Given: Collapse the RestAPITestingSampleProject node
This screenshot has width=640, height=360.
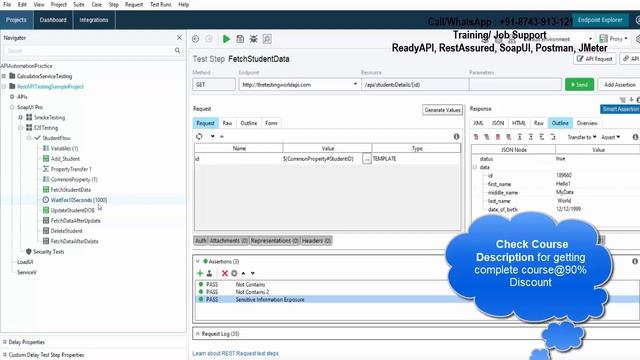Looking at the screenshot, I should [x=4, y=87].
